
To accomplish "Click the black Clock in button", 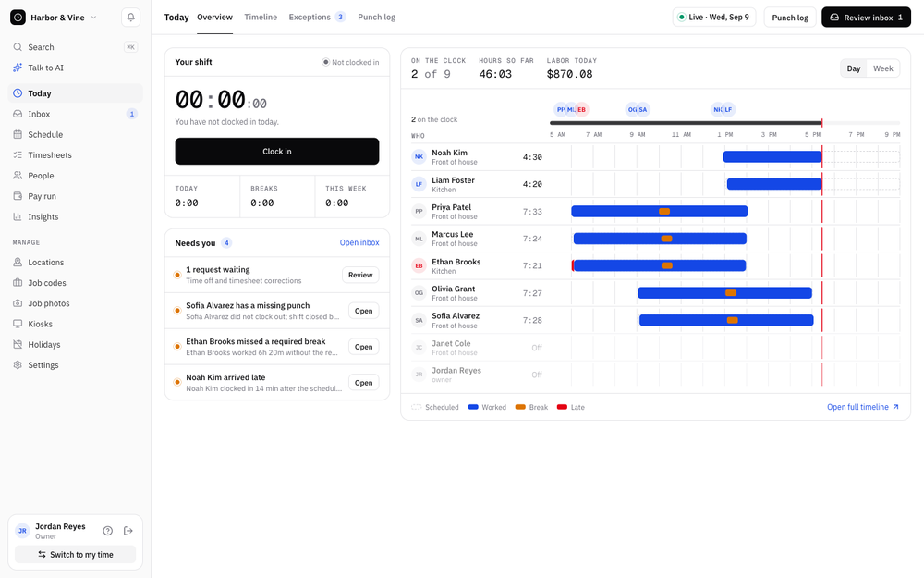I will [x=277, y=152].
